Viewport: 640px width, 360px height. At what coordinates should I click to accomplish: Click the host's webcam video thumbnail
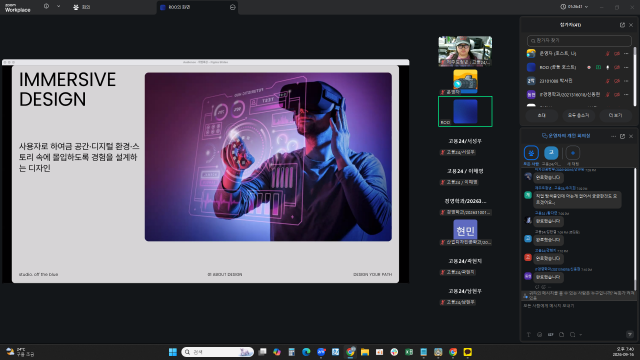coord(465,51)
